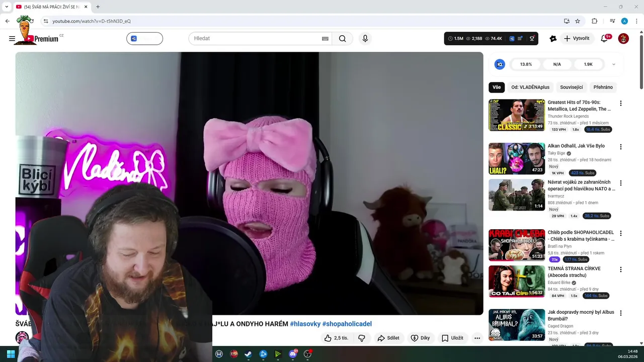Open Greatest Hits of 70s-90s thumbnail
Viewport: 644px width, 362px height.
(517, 115)
